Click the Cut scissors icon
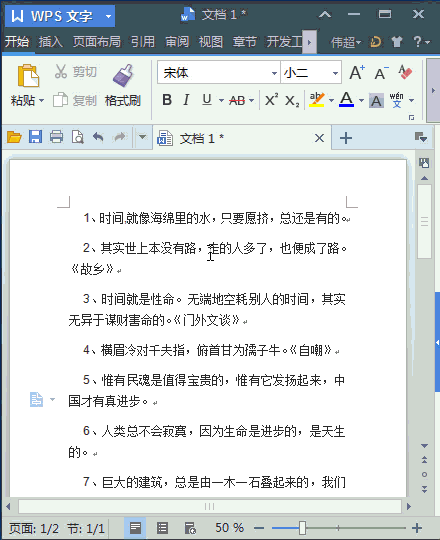The height and width of the screenshot is (540, 440). (x=61, y=72)
